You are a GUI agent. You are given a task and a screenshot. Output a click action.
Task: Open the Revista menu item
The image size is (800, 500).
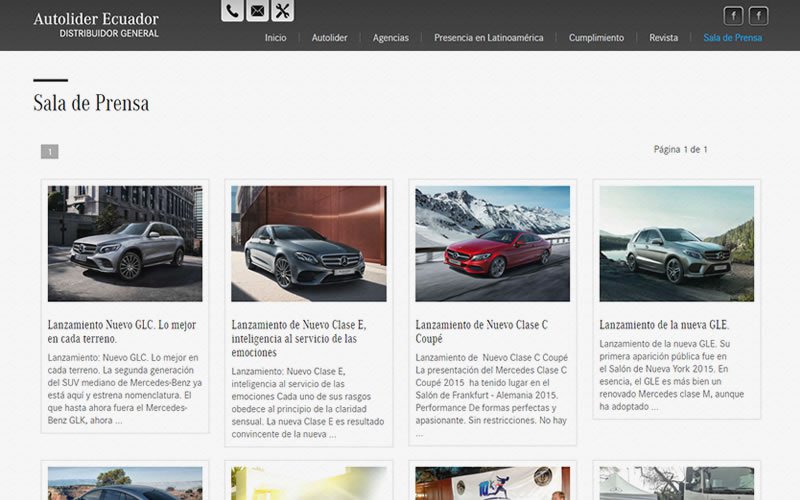click(x=663, y=38)
